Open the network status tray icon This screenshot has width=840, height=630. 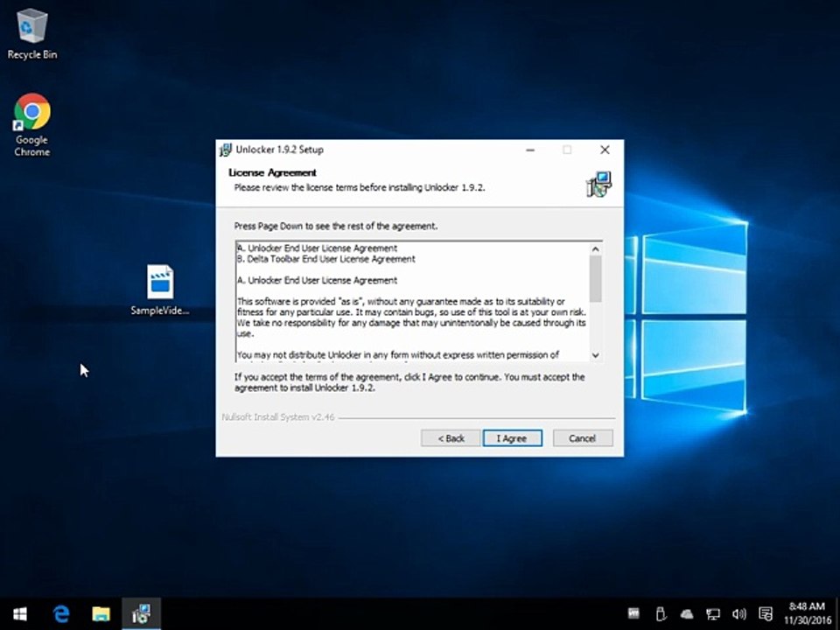click(x=713, y=614)
